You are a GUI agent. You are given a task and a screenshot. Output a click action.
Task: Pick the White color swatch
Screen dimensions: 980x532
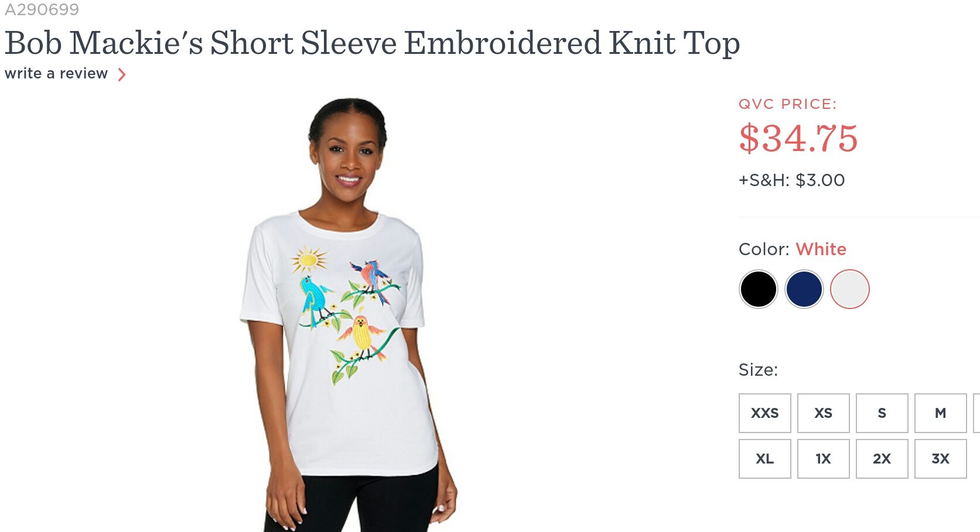pyautogui.click(x=849, y=289)
